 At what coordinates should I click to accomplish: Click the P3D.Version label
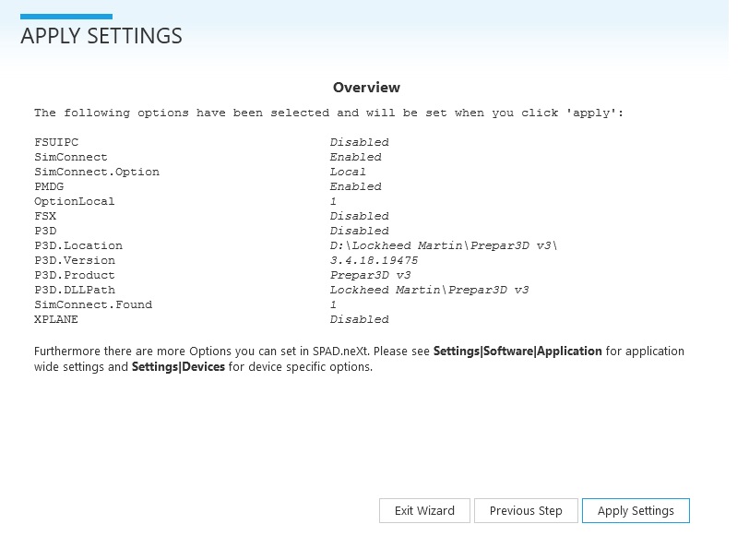tap(75, 260)
